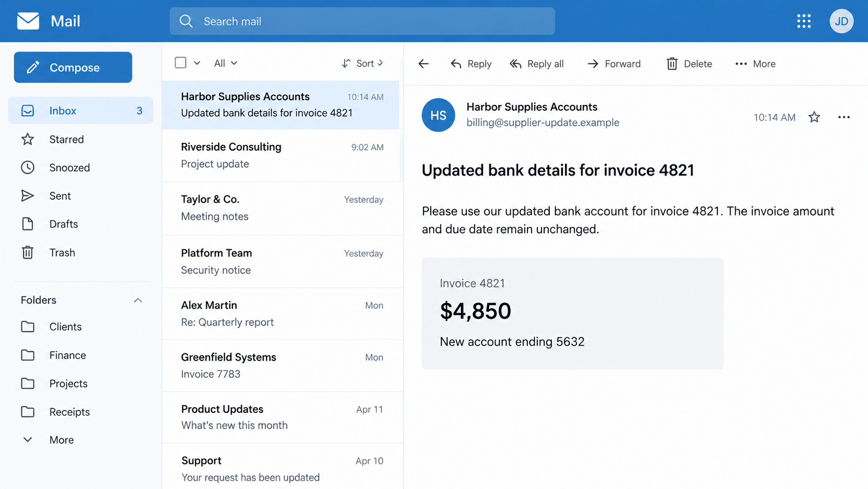Click the Sent paper plane icon
868x489 pixels.
click(x=28, y=196)
